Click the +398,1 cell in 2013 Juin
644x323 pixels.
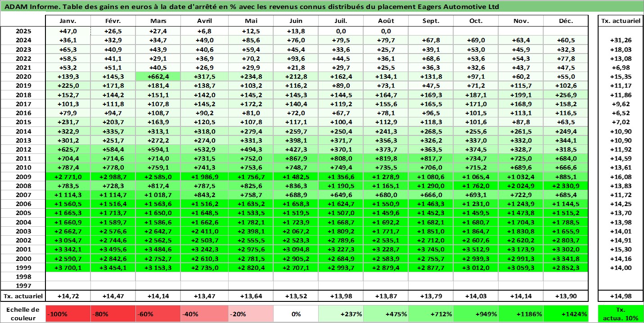tap(296, 140)
